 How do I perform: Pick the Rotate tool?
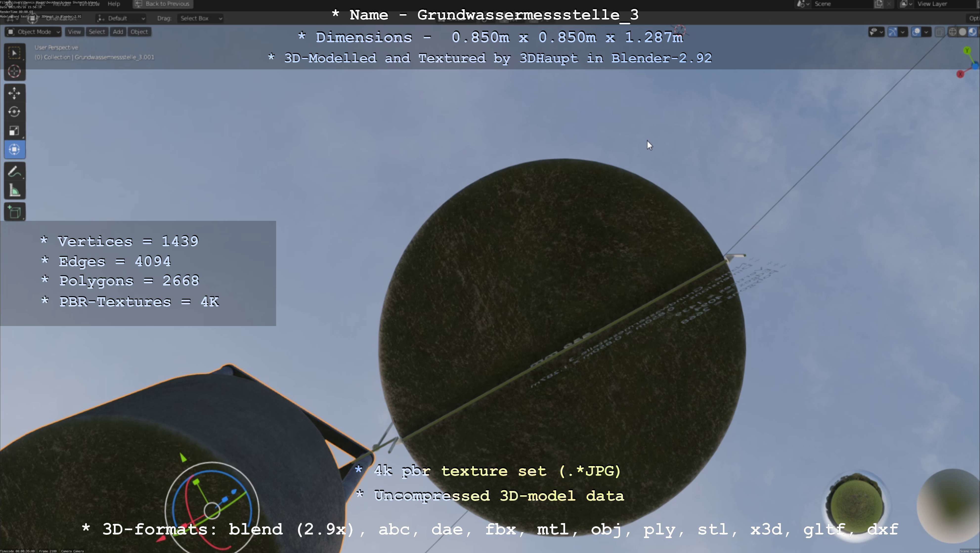14,112
